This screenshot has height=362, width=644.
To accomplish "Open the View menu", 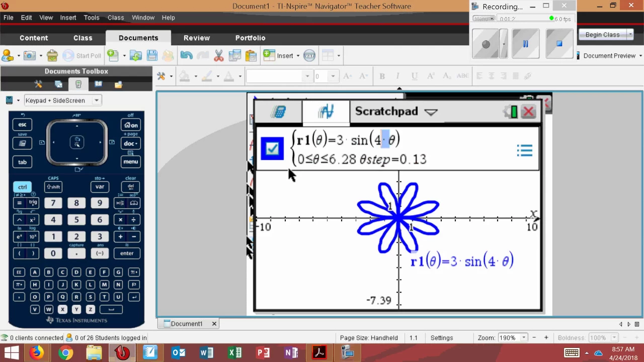I will 46,18.
